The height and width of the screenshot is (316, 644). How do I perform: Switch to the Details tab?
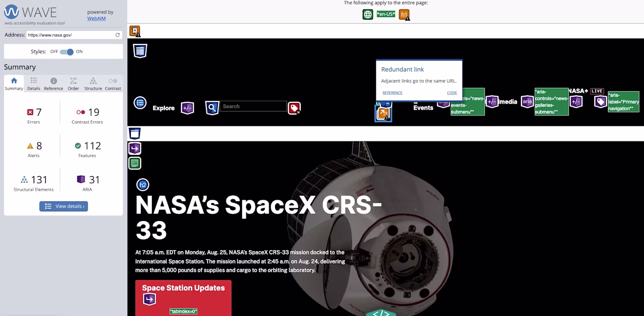34,84
